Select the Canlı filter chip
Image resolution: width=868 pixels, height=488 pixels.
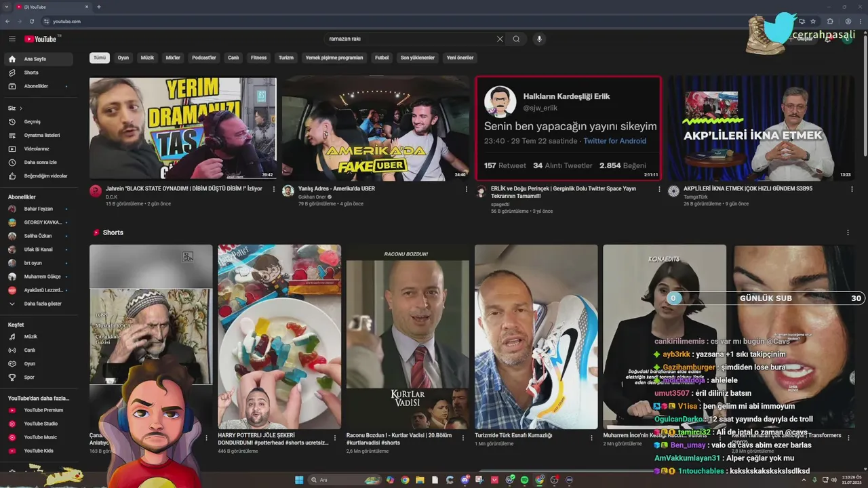[233, 58]
